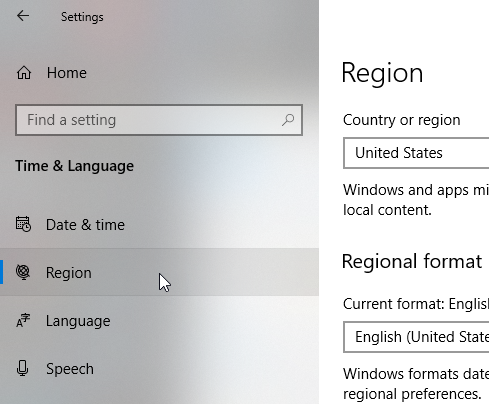Click the Settings window title text
The image size is (489, 404).
click(x=82, y=17)
